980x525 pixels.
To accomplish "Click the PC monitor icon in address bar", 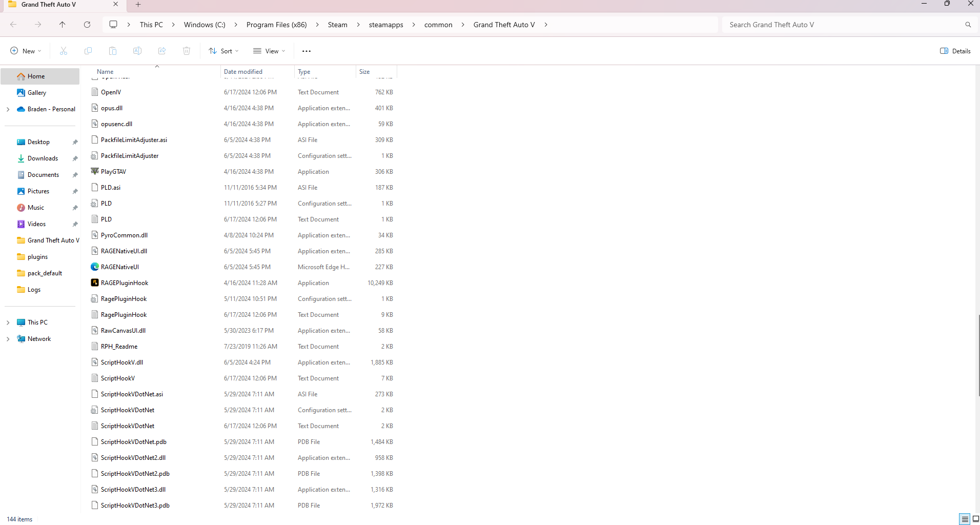I will 113,25.
